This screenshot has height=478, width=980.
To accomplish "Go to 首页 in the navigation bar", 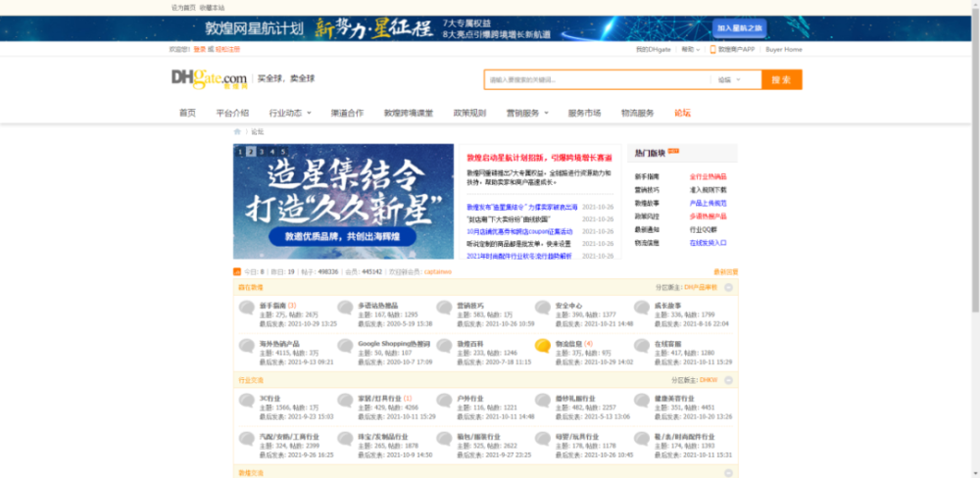I will pyautogui.click(x=187, y=113).
